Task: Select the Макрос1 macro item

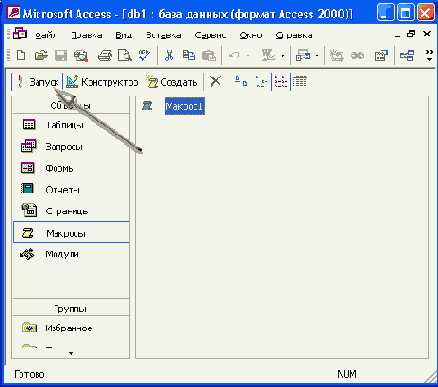Action: pyautogui.click(x=185, y=106)
